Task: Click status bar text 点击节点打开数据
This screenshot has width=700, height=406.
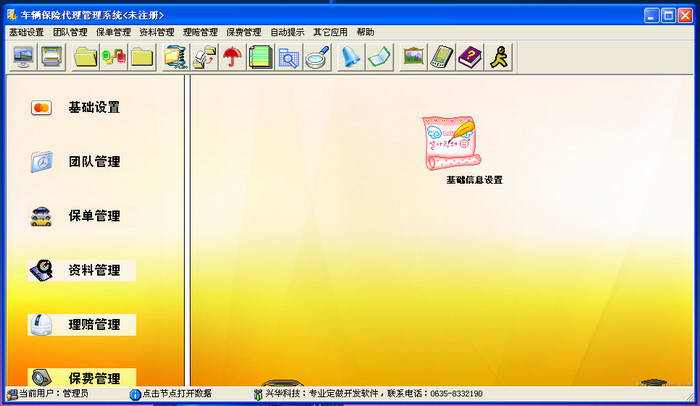Action: click(x=177, y=393)
